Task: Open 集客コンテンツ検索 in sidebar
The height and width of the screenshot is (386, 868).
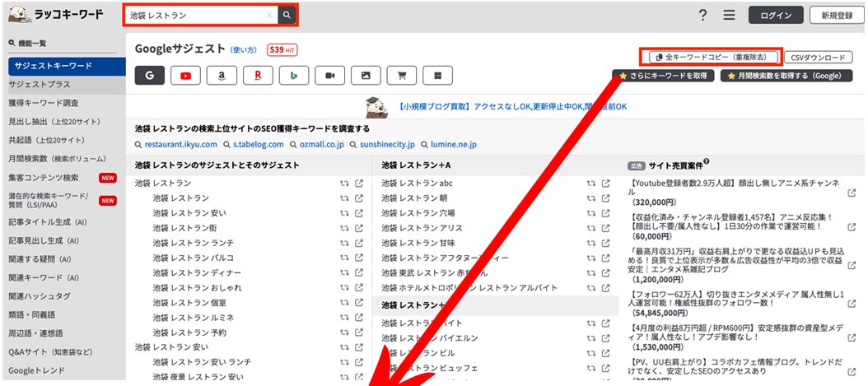Action: (43, 178)
